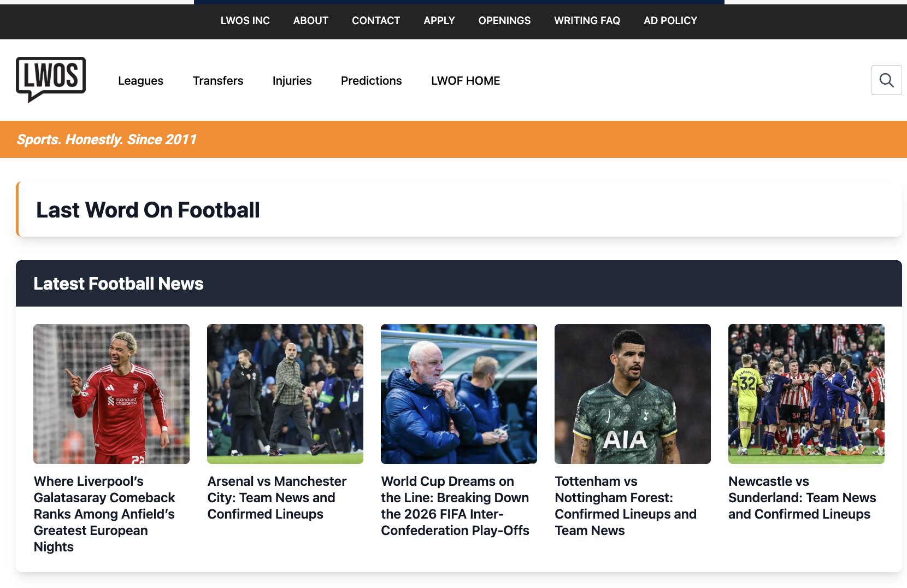907x588 pixels.
Task: Open the Tottenham player thumbnail
Action: point(633,394)
